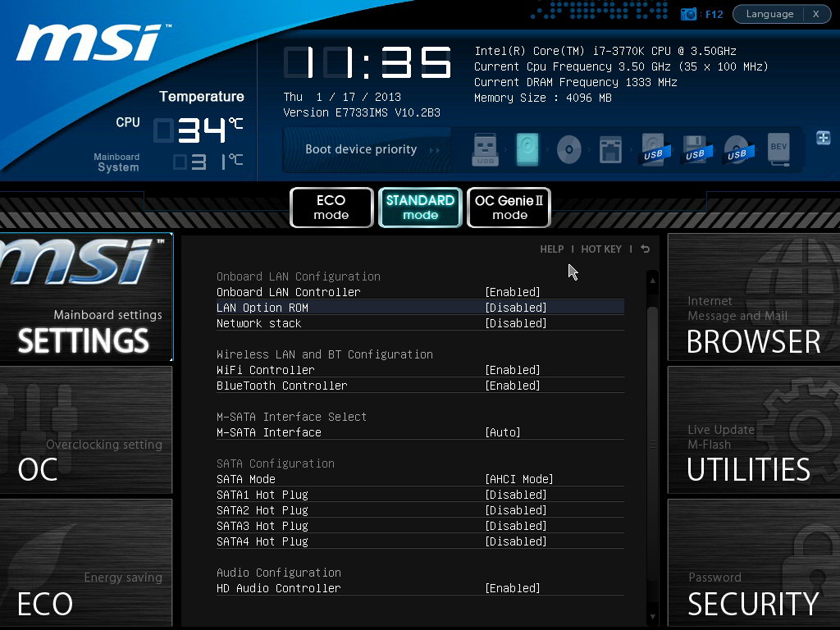Screen dimensions: 840x630
Task: Open Mainboard SETTINGS panel
Action: point(86,297)
